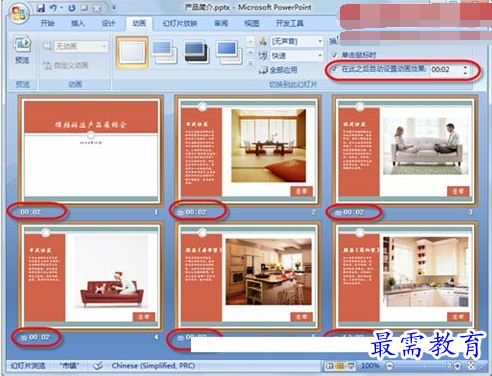Click the "市镇" theme name in status bar
Screen dimensions: 492x376
(69, 366)
